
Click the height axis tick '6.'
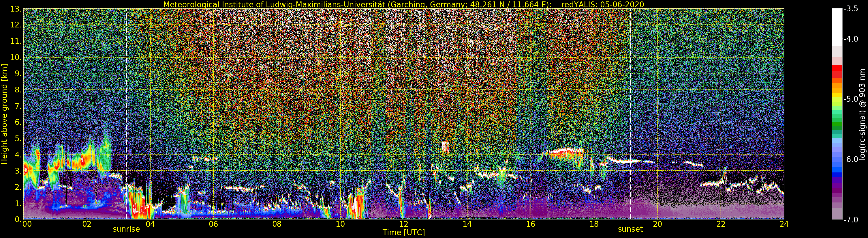(x=18, y=122)
